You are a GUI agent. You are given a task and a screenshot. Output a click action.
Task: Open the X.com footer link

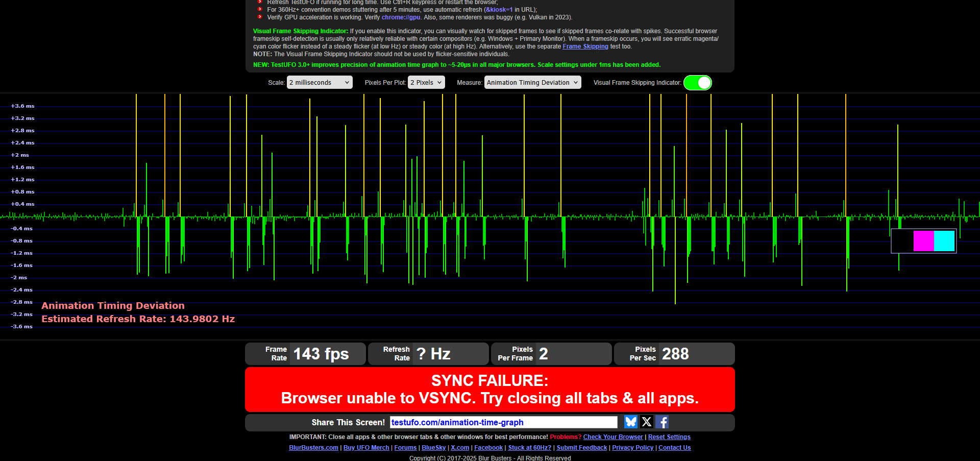460,448
